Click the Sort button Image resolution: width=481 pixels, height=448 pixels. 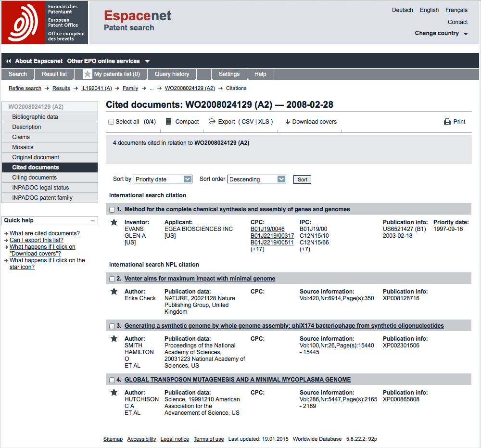302,179
